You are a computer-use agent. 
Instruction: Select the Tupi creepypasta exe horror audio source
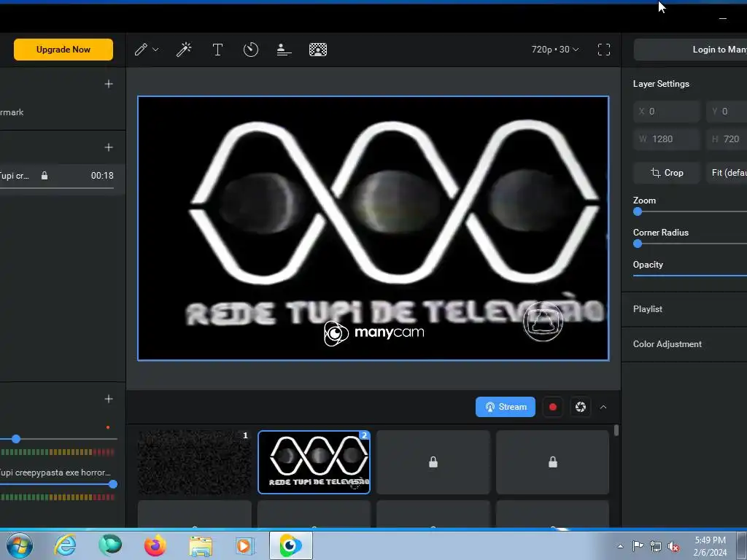click(x=55, y=472)
